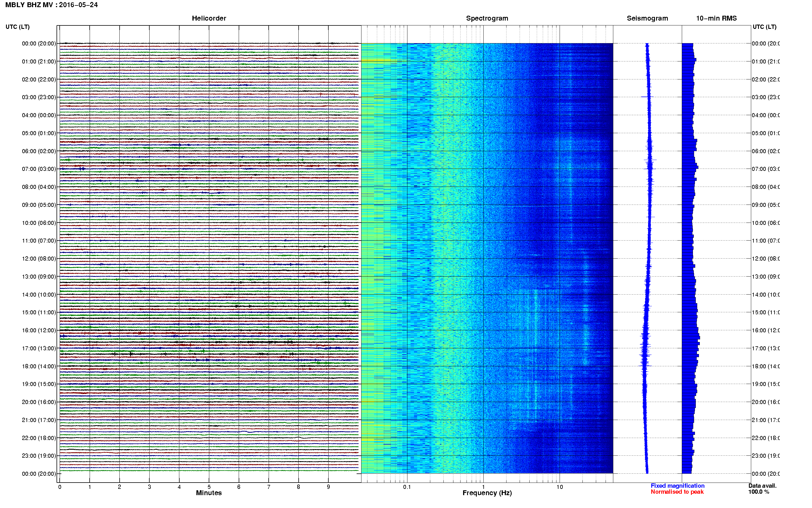Click the Seismogram panel heading
812x508 pixels.
coord(647,18)
